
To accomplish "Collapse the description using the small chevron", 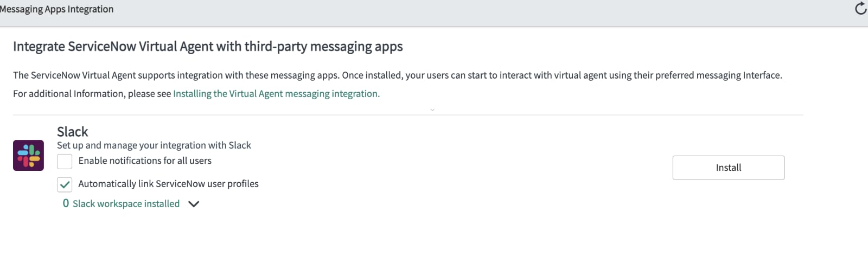I will 432,110.
